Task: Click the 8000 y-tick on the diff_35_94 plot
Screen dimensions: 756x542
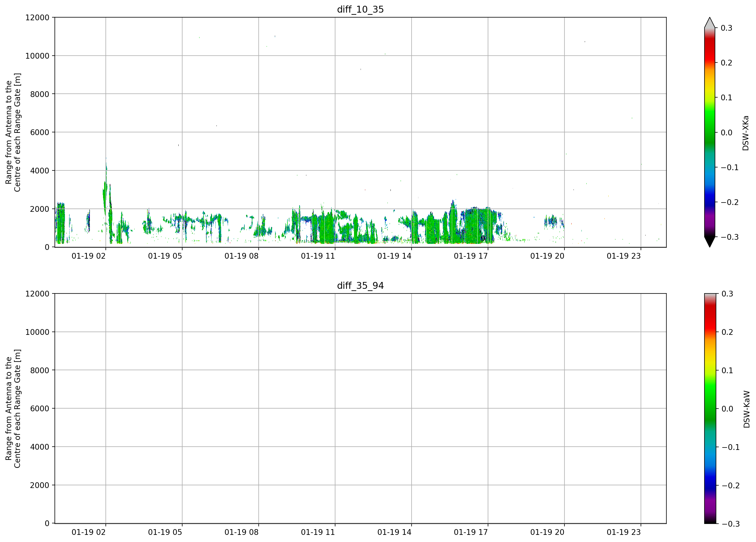Action: coord(40,370)
